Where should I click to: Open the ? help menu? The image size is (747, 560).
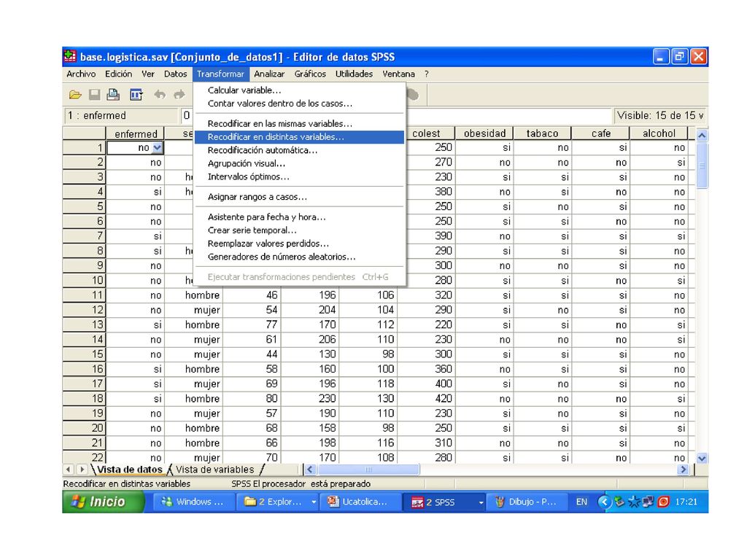[426, 74]
